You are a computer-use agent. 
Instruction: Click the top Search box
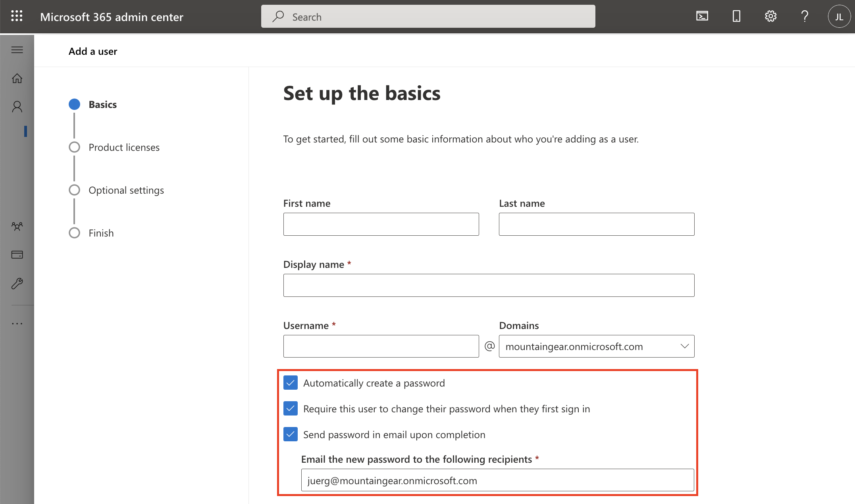click(428, 16)
